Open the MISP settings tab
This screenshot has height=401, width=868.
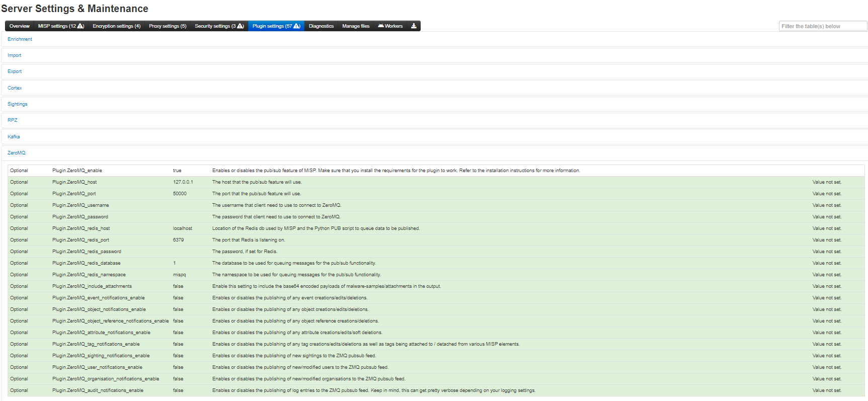pos(61,26)
